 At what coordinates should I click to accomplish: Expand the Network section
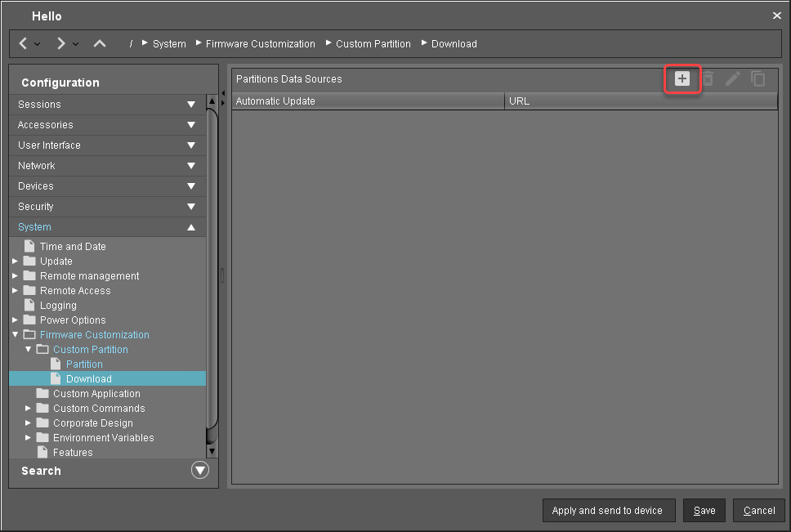[191, 166]
